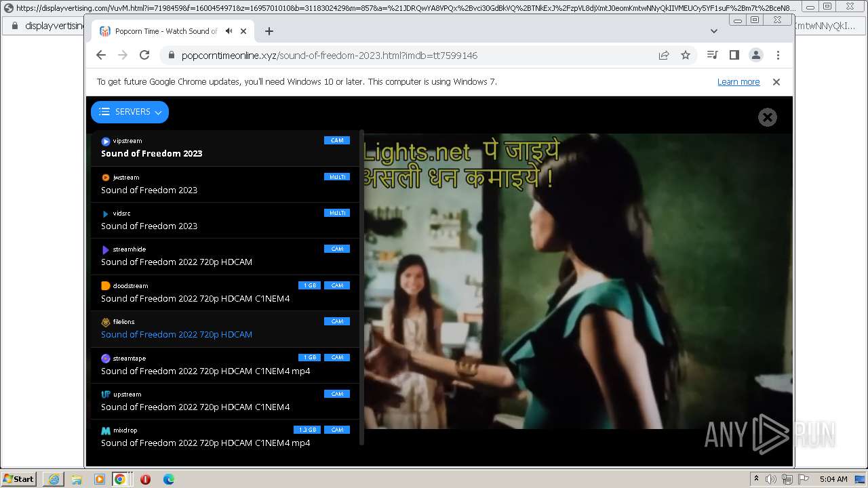Click the CAM badge on vipstream row
Viewport: 868px width, 488px height.
[x=337, y=140]
